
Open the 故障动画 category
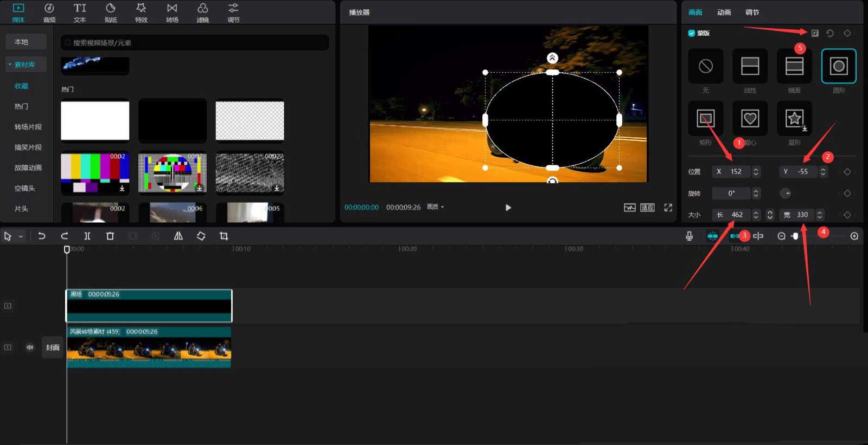tap(28, 168)
